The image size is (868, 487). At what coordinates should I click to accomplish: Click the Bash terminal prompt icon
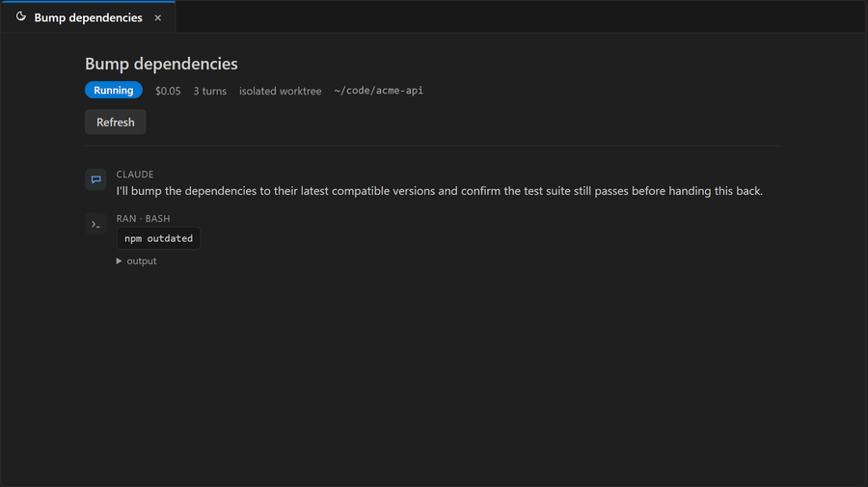pos(95,224)
